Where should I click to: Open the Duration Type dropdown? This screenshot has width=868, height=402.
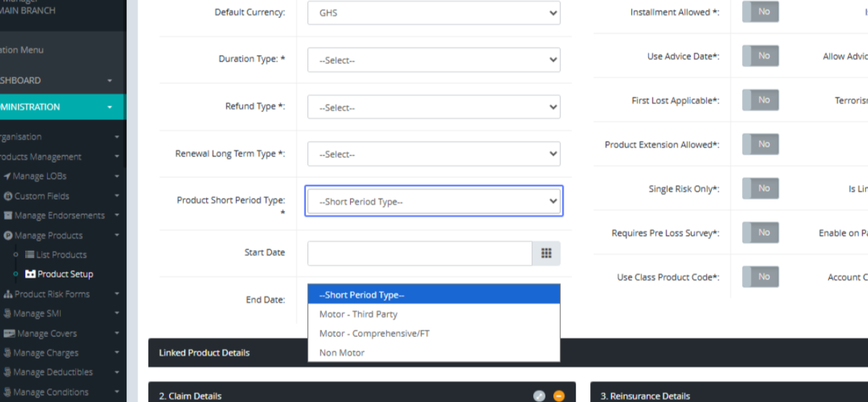pos(433,60)
